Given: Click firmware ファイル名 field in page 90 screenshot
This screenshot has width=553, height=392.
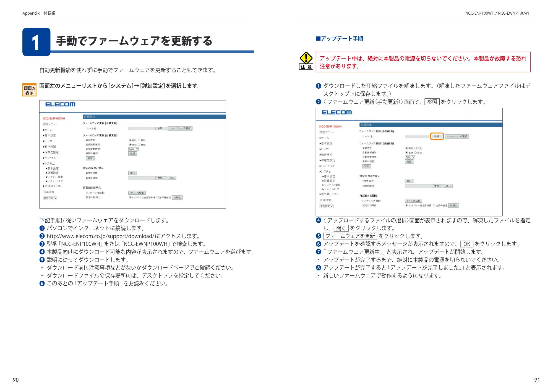Looking at the screenshot, I should pyautogui.click(x=142, y=128).
